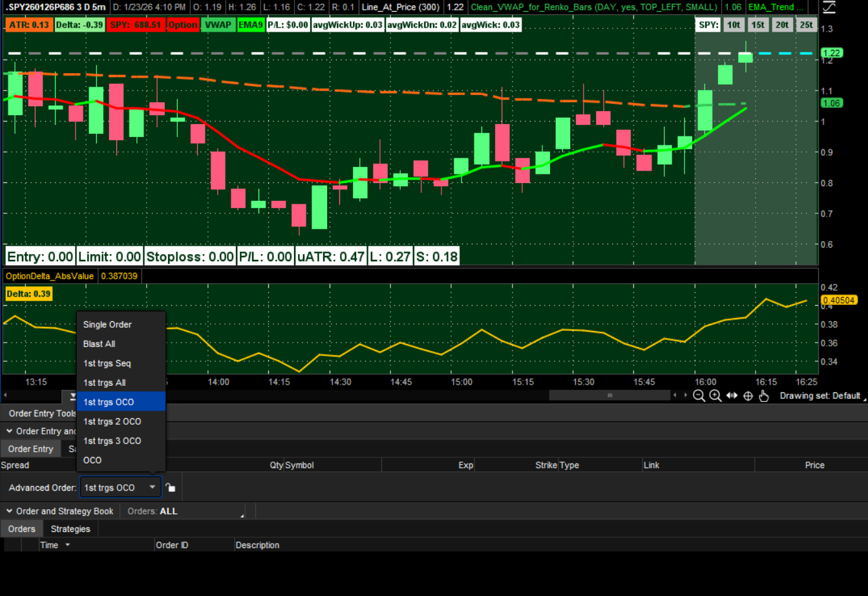The image size is (868, 596).
Task: Toggle the 10t SPY tick button
Action: click(x=733, y=25)
